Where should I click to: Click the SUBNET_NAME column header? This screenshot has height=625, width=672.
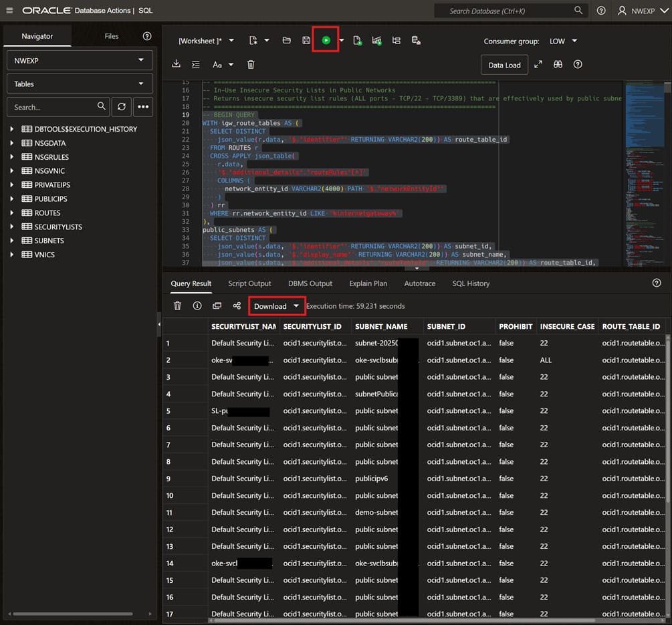click(x=387, y=326)
